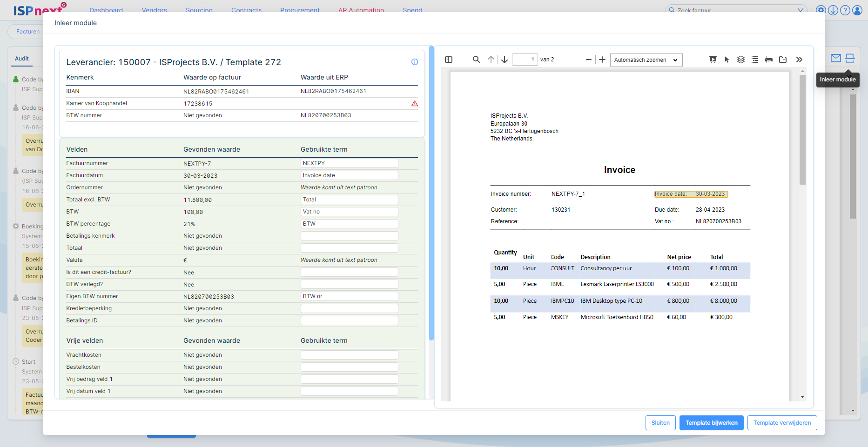Open the Procurement menu
868x447 pixels.
tap(300, 10)
